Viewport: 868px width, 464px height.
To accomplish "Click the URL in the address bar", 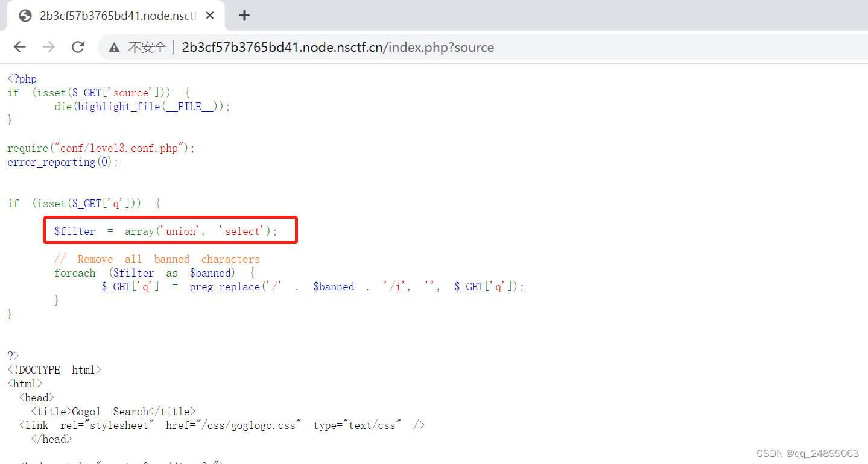I will (x=338, y=47).
